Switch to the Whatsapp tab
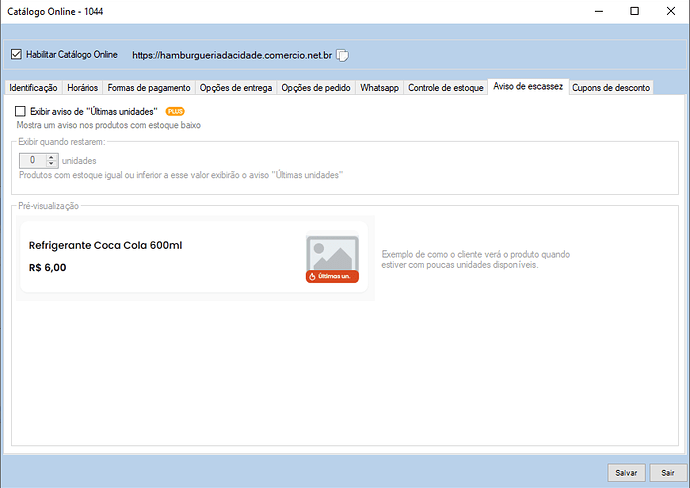This screenshot has height=488, width=690. (379, 88)
